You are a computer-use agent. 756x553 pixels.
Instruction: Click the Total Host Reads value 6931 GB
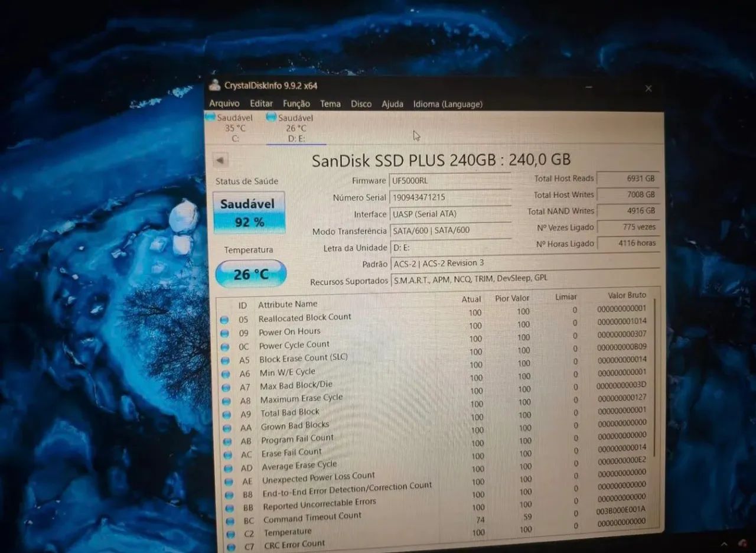[x=627, y=178]
